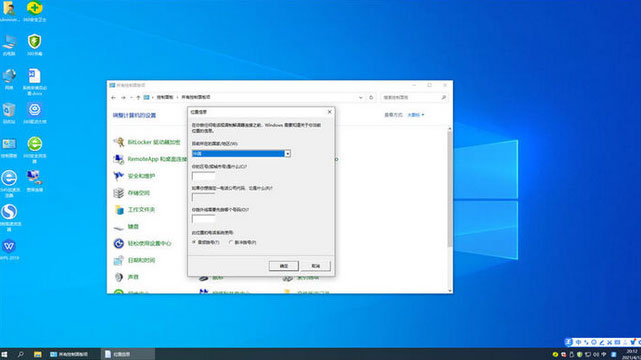The height and width of the screenshot is (360, 641).
Task: Open the RemoteApp and desktop connections item
Action: pos(150,159)
